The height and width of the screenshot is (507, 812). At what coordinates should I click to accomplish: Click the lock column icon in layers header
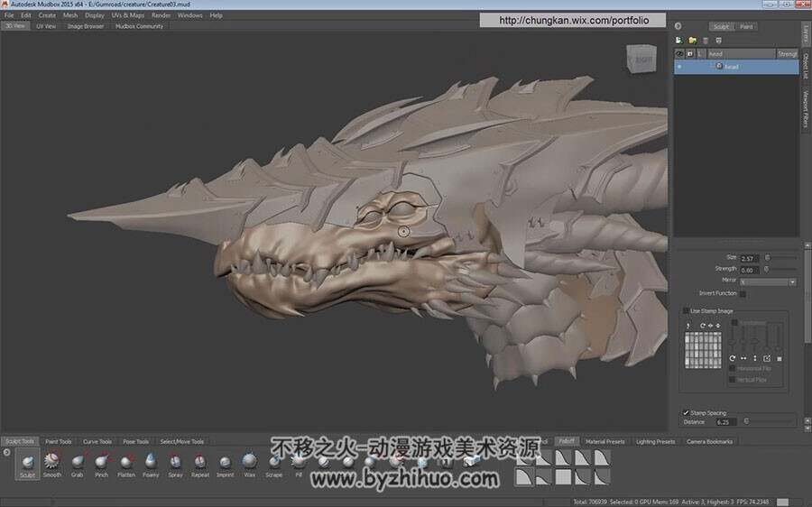tap(690, 54)
